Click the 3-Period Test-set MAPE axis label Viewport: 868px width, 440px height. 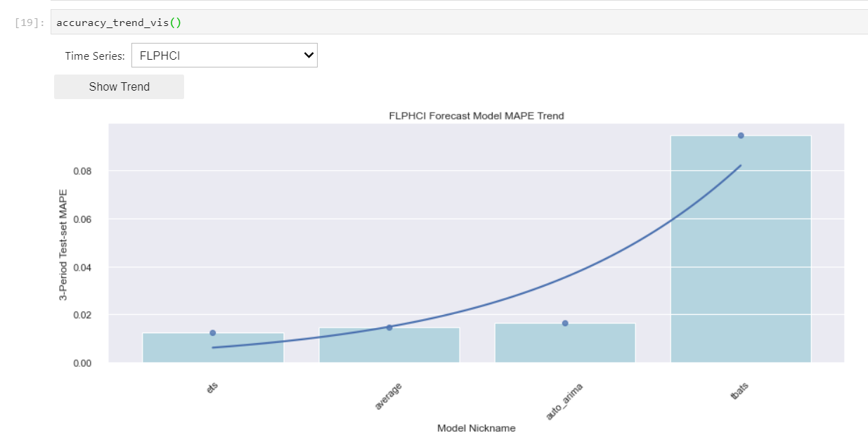click(63, 244)
